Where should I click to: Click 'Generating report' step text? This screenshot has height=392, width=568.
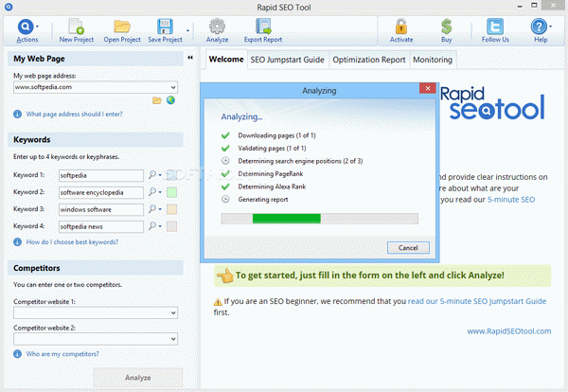(x=263, y=199)
